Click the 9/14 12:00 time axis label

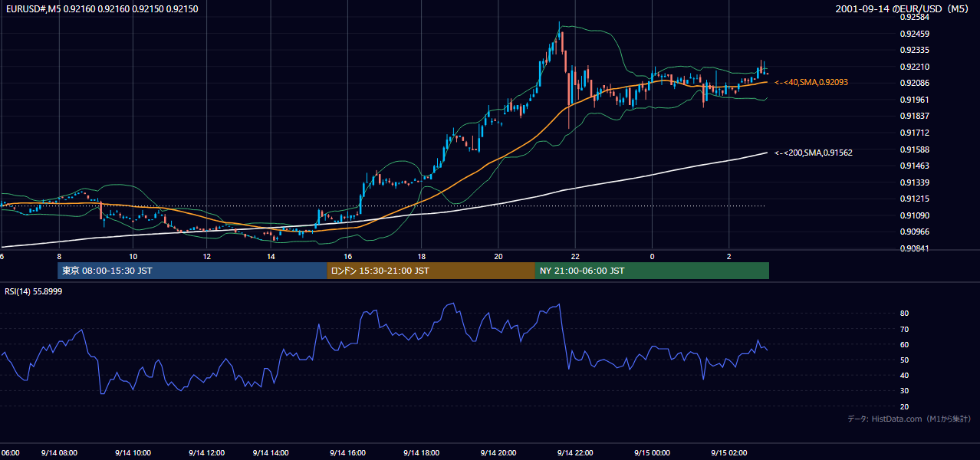(x=206, y=452)
